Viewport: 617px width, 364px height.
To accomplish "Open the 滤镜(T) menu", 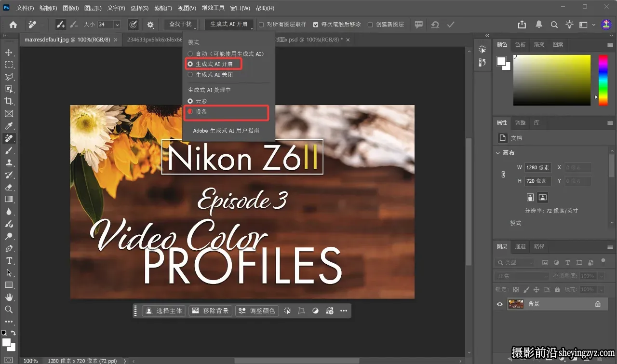I will 164,8.
